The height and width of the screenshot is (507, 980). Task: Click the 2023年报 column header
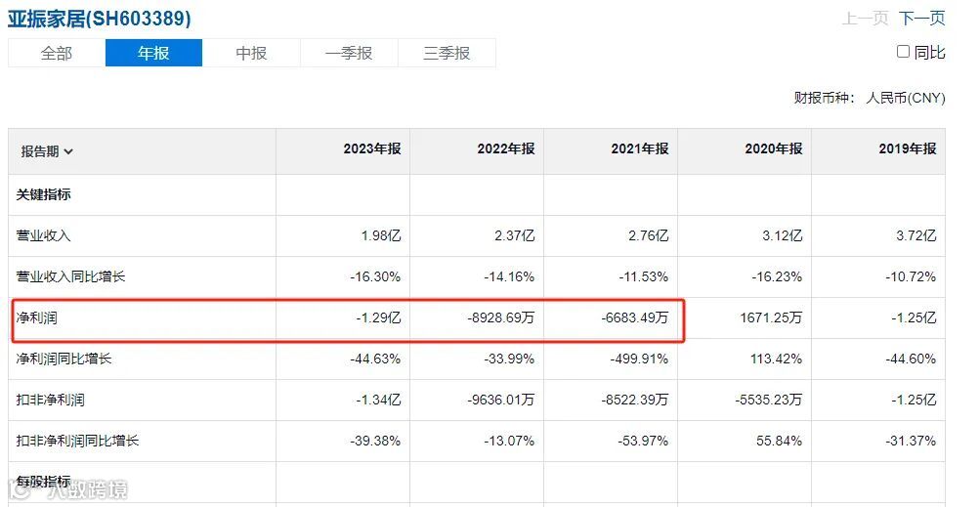[x=372, y=148]
